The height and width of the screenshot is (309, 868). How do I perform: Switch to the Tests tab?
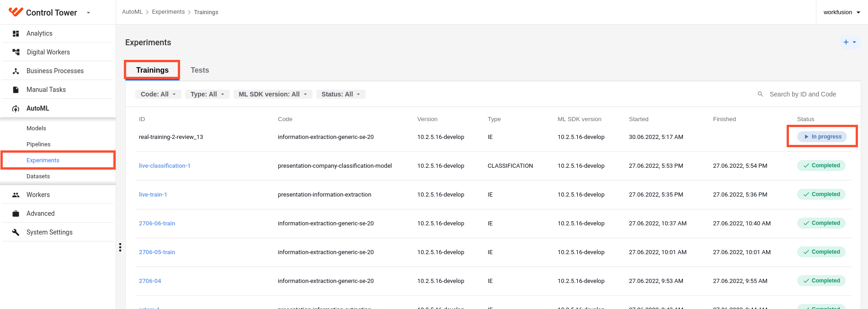click(x=200, y=70)
